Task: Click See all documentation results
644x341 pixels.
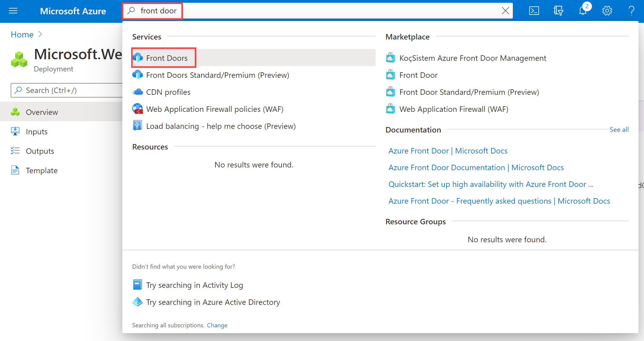Action: tap(619, 129)
